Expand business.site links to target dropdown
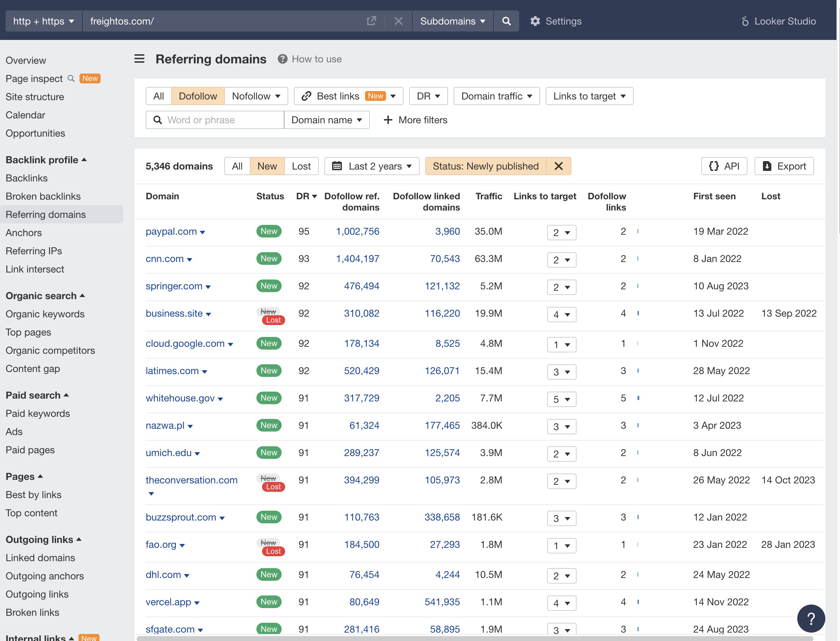The height and width of the screenshot is (641, 840). point(561,315)
